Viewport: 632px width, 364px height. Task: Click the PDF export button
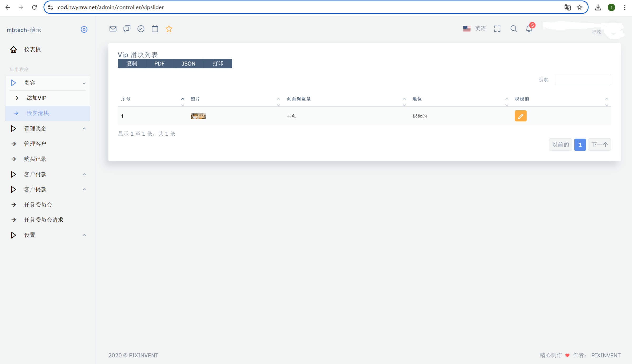pos(159,63)
